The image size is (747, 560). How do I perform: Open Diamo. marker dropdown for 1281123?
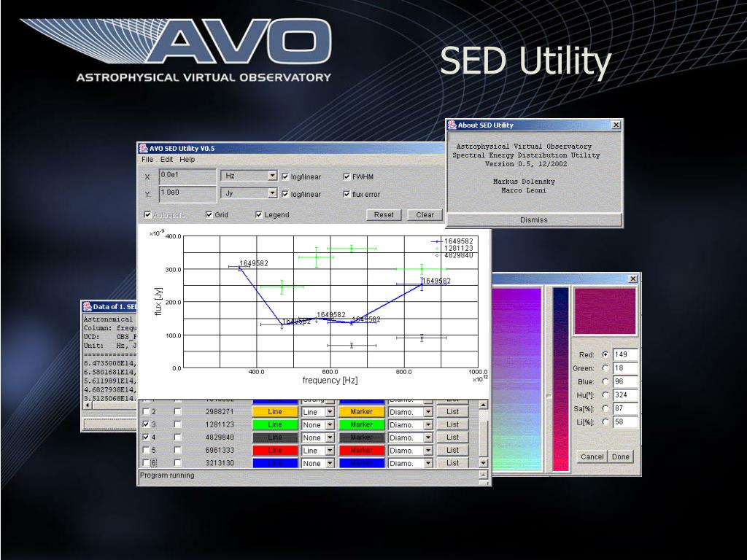(428, 425)
